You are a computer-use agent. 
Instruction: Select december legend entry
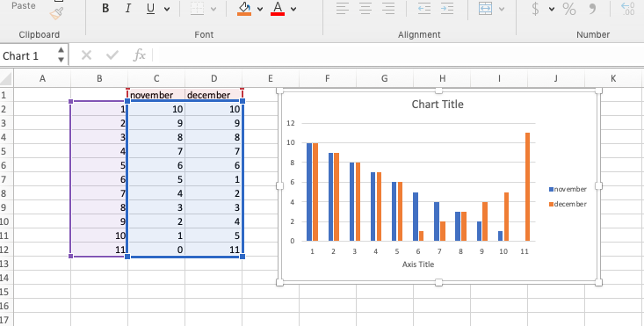point(568,204)
